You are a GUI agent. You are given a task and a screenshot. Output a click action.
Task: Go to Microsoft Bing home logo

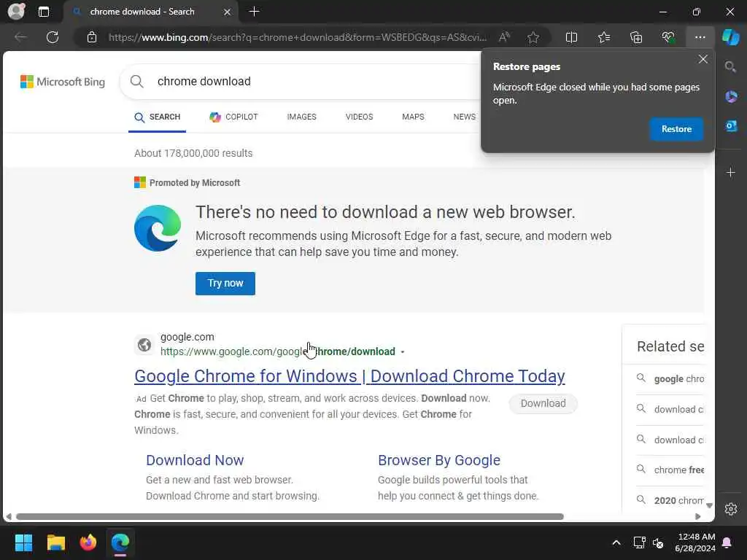click(63, 82)
